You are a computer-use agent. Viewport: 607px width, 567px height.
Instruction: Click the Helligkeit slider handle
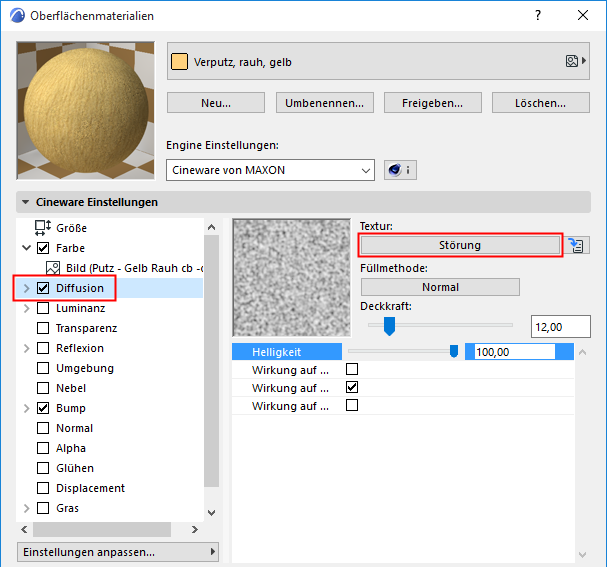(454, 351)
